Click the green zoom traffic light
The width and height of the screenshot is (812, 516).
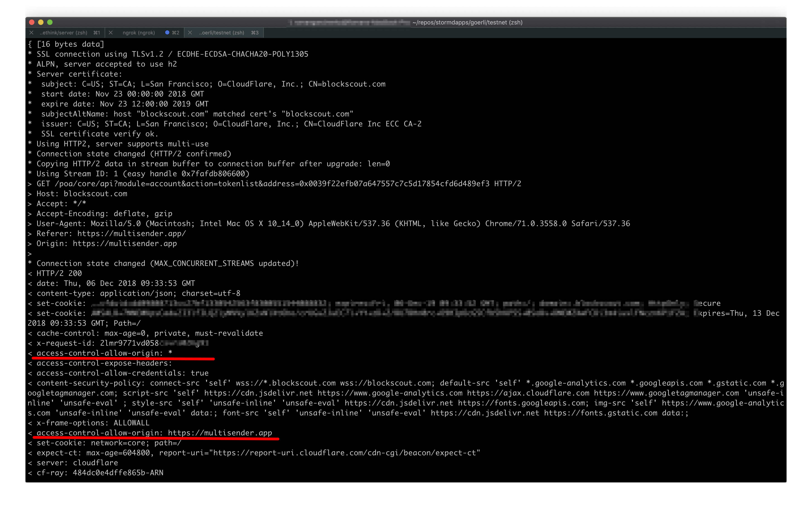click(x=50, y=22)
